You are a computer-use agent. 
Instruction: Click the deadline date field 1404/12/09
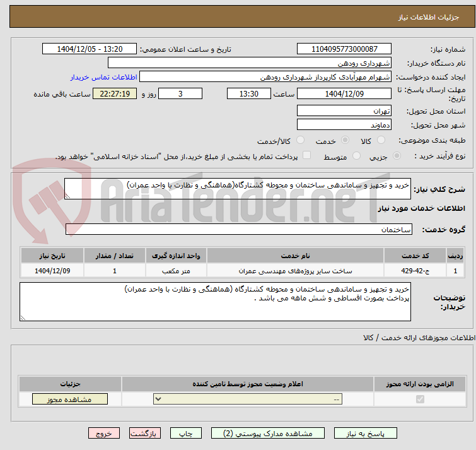[344, 93]
